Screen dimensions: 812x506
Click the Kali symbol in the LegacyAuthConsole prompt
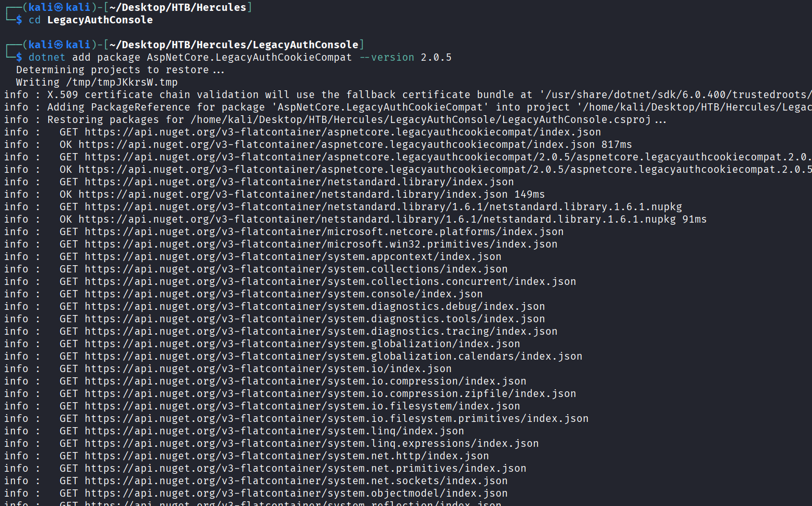[59, 45]
